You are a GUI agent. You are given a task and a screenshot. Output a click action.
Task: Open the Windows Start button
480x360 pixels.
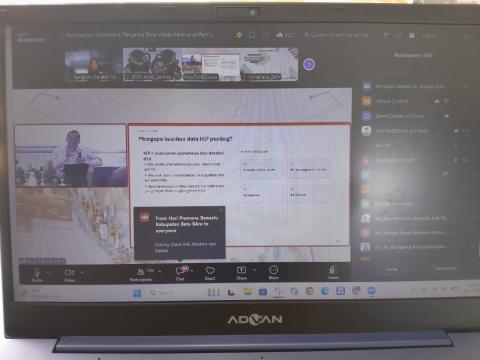(x=137, y=293)
